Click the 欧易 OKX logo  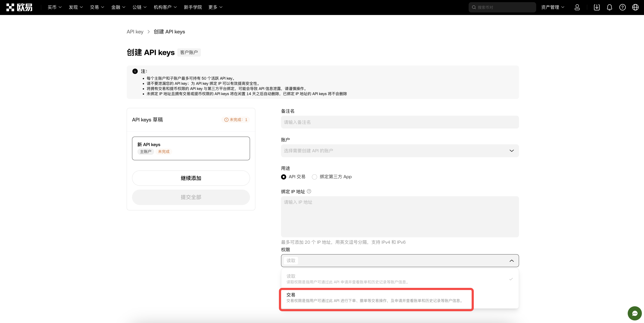coord(20,7)
